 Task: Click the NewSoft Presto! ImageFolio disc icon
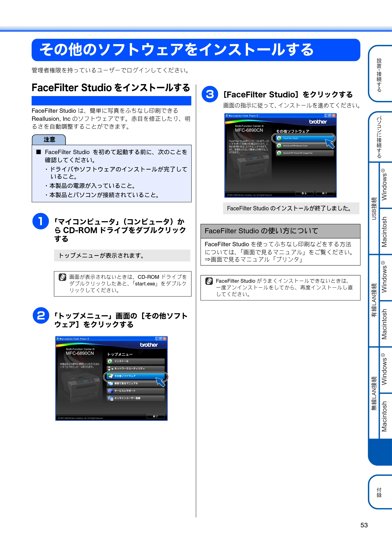279,153
